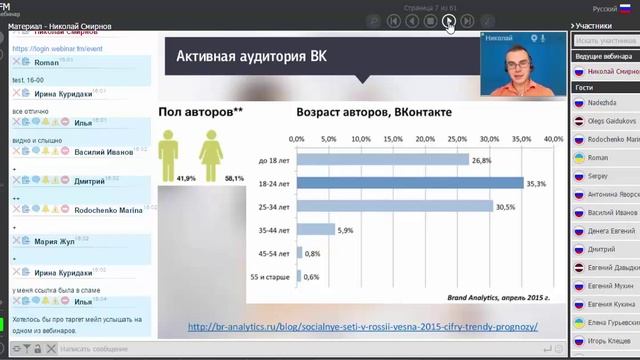Open the emoji picker in message bar
640x360 pixels.
tap(559, 349)
